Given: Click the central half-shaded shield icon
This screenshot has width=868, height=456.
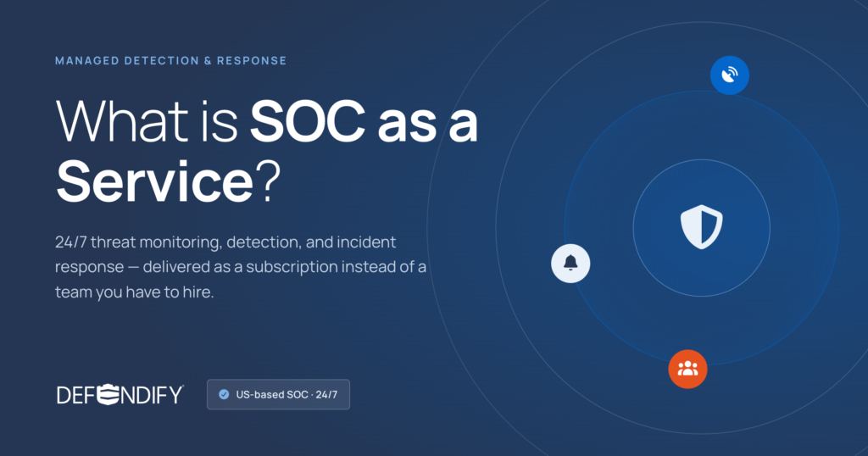Looking at the screenshot, I should [701, 227].
